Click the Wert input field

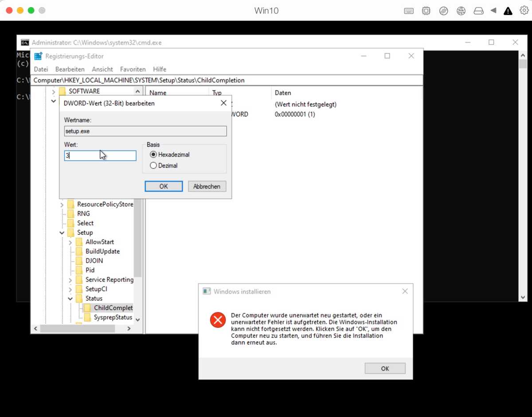click(100, 156)
